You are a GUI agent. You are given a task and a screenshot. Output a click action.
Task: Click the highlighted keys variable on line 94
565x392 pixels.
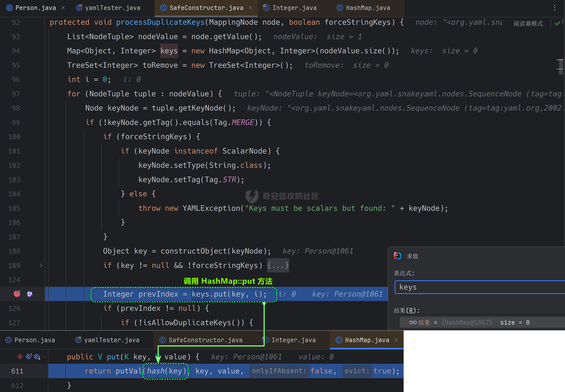pyautogui.click(x=169, y=51)
